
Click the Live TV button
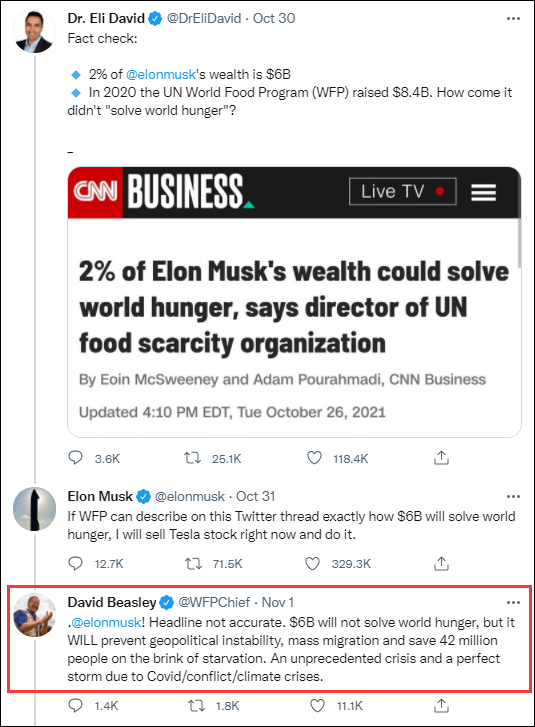click(x=402, y=191)
